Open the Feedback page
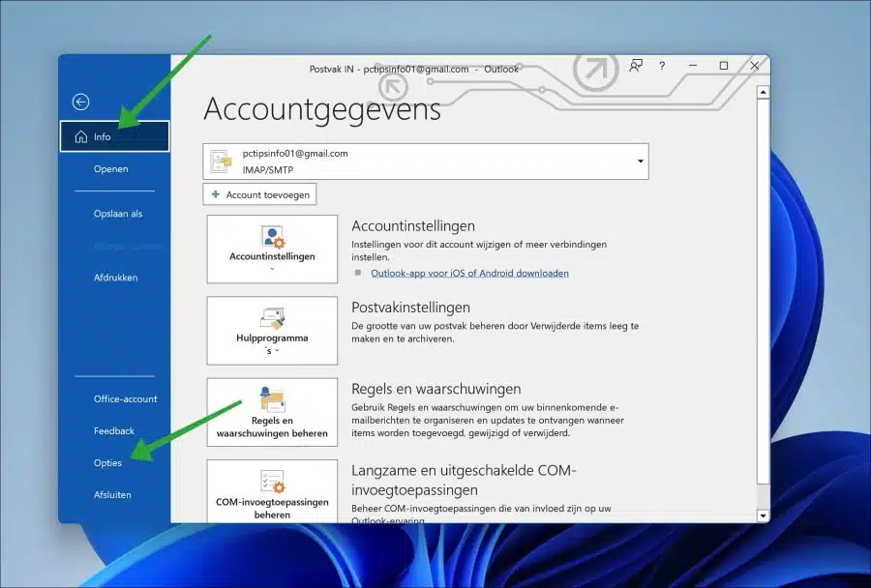 114,431
